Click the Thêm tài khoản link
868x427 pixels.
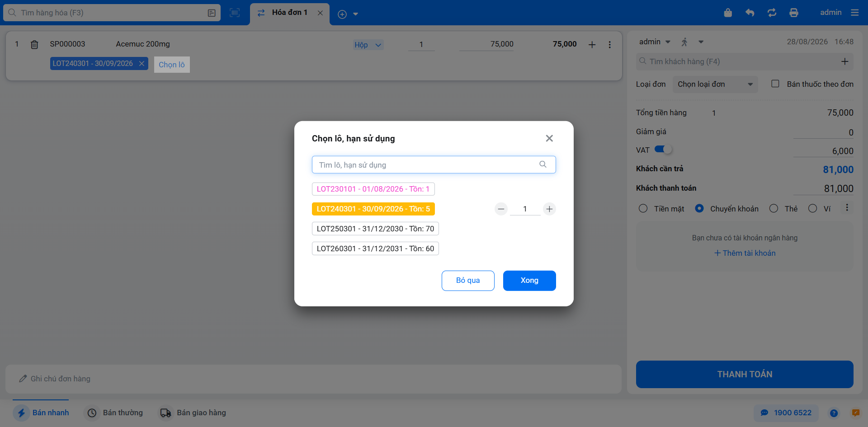pyautogui.click(x=745, y=253)
